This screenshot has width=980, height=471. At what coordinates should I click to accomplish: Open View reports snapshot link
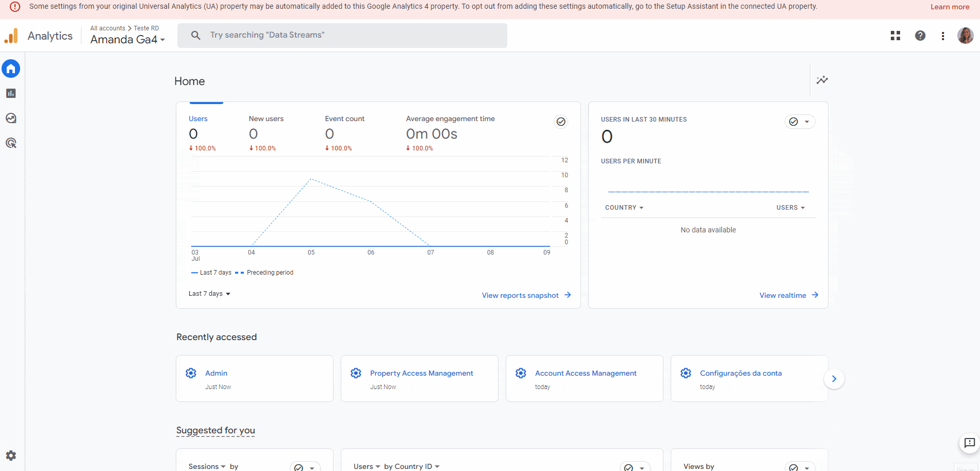tap(526, 295)
